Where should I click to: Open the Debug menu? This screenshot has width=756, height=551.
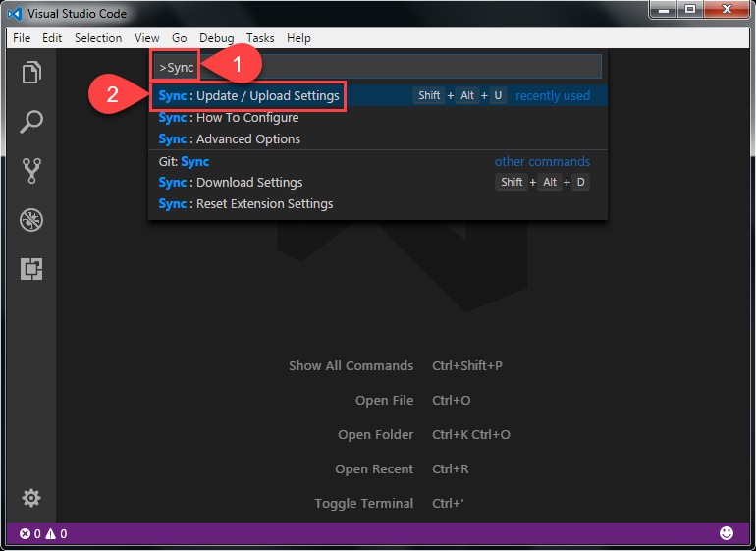(217, 38)
